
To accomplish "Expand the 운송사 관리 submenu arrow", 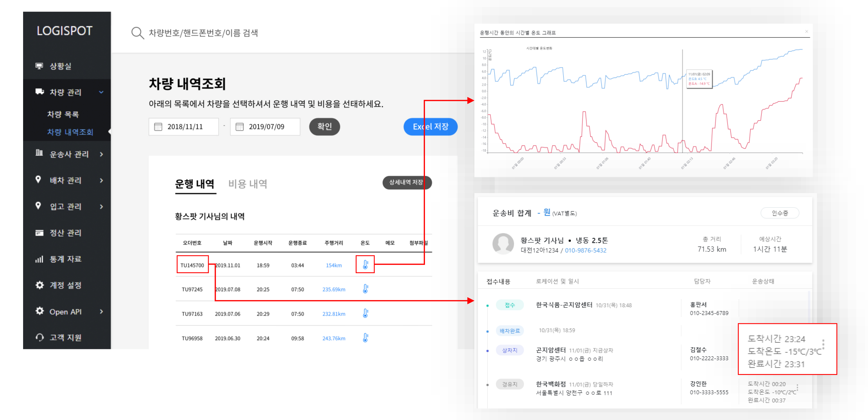I will click(x=101, y=154).
